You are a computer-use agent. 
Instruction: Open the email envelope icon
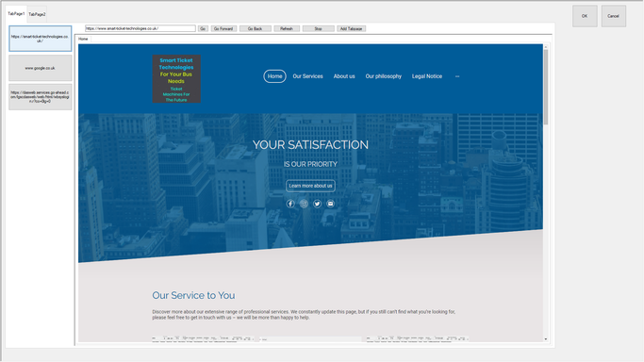(x=331, y=204)
